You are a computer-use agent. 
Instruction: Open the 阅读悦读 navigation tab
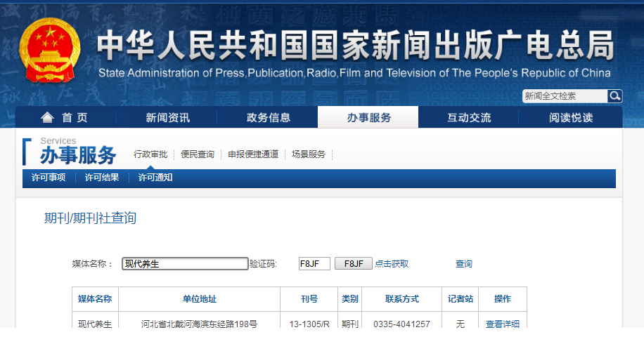571,118
